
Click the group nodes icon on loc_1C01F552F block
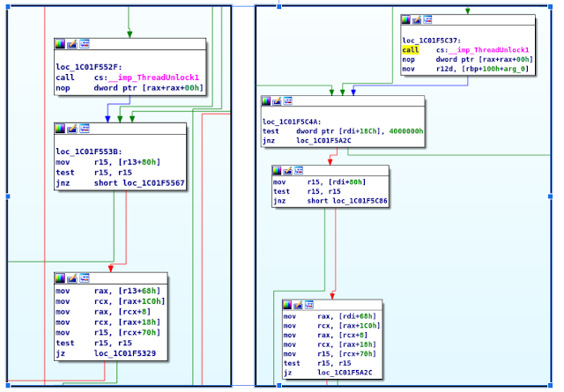[x=85, y=44]
